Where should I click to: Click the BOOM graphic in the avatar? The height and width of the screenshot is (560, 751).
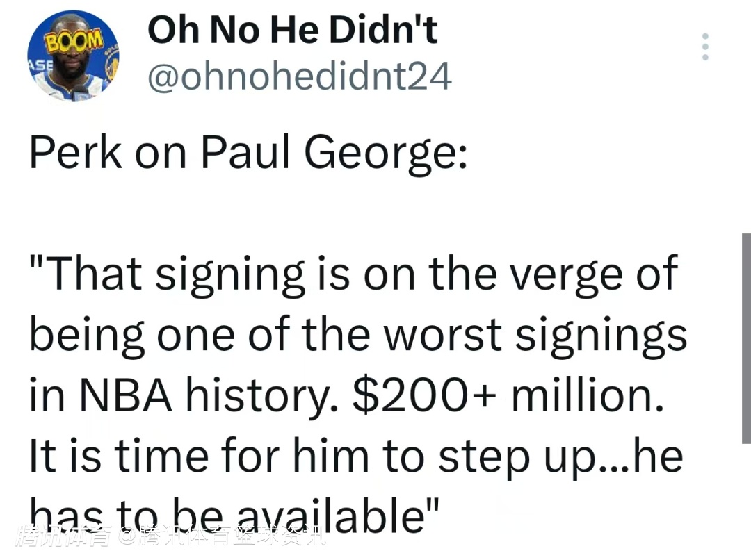[x=74, y=39]
